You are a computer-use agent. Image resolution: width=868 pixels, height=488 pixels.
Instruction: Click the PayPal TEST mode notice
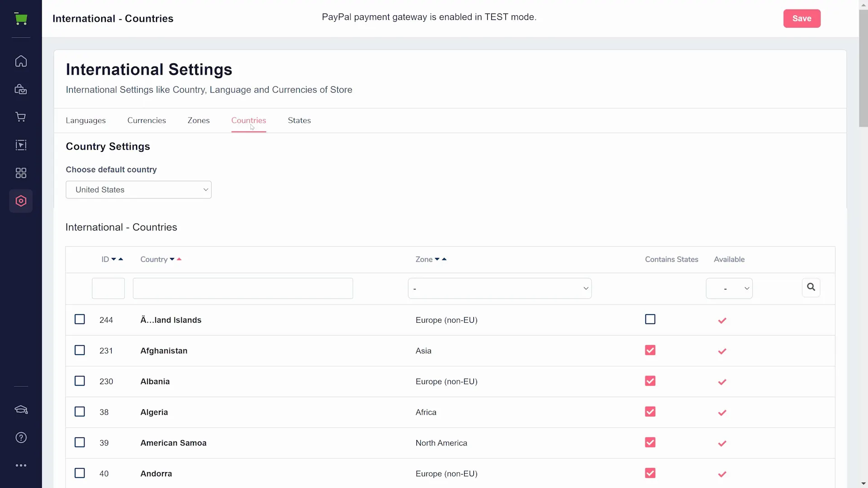(429, 17)
